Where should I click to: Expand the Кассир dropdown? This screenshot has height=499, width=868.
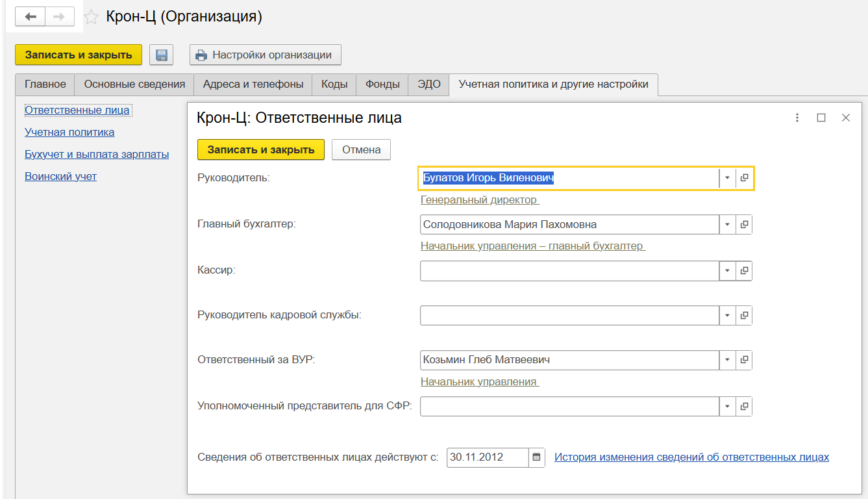[727, 270]
